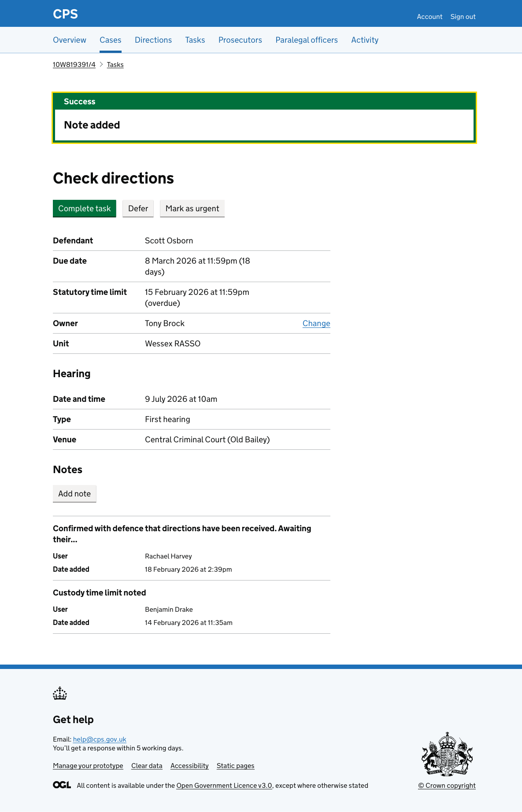
Task: Click the note user Rachael Harvey
Action: click(168, 556)
